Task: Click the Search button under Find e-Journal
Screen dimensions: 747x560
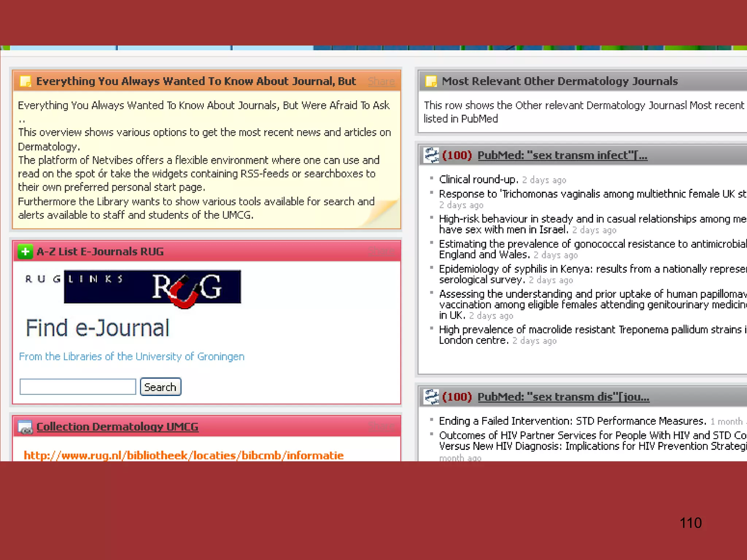Action: [160, 387]
